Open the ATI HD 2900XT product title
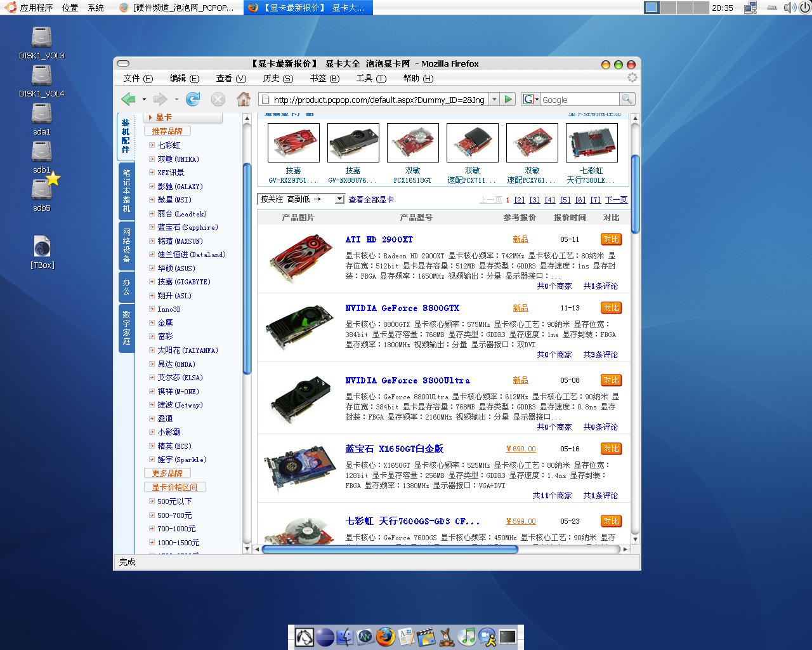The width and height of the screenshot is (812, 650). (379, 239)
